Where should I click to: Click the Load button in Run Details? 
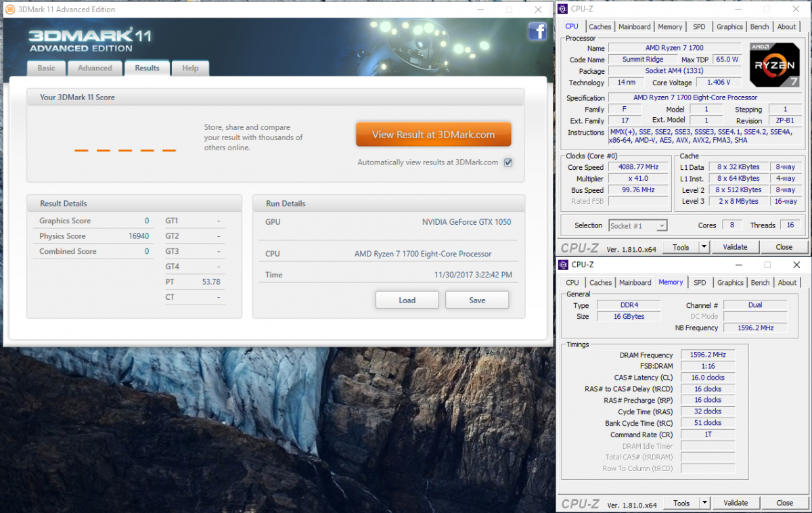407,300
